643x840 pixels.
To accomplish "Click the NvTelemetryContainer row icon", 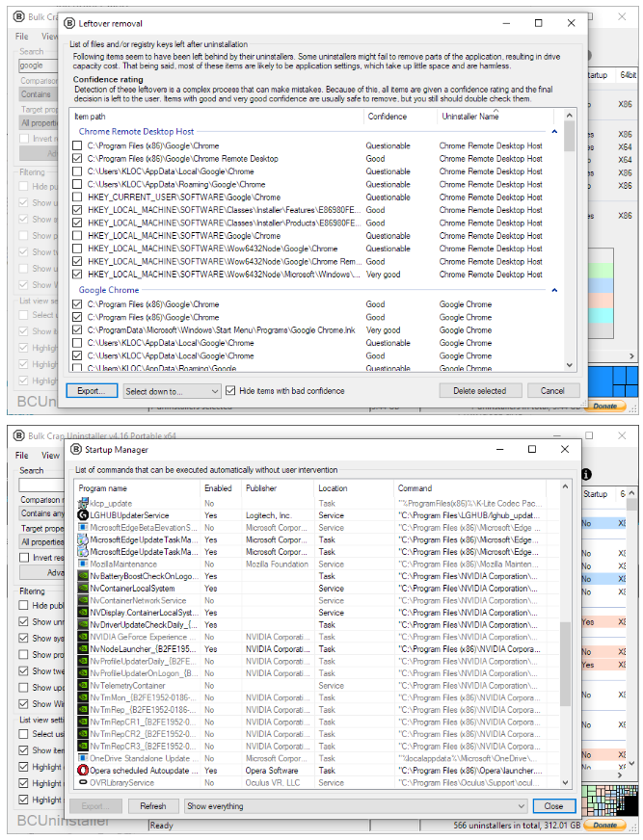I will [x=83, y=686].
